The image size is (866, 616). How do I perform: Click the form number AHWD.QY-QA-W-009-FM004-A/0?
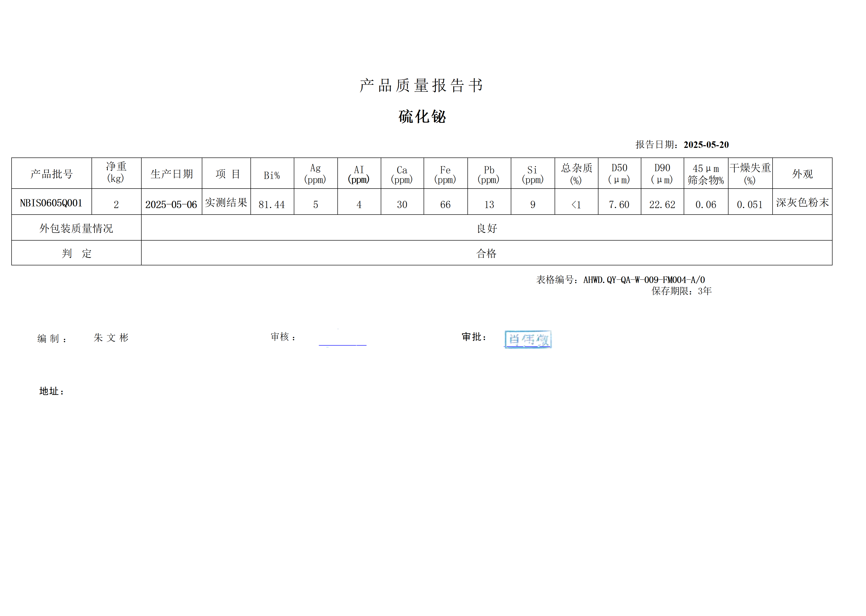coord(644,280)
